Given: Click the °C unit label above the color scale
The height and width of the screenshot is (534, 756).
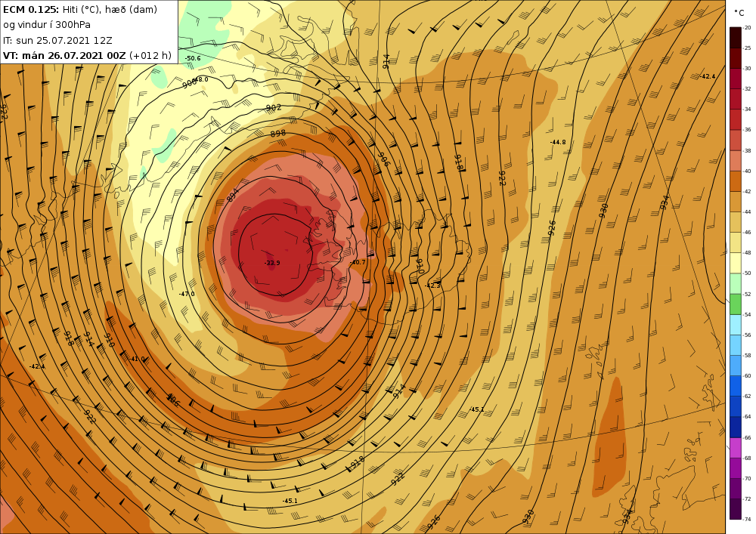Looking at the screenshot, I should (x=739, y=13).
